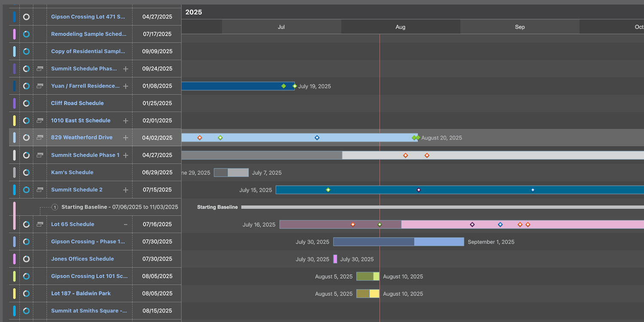Click the baseline icon for Summit Schedule Phase 1
644x322 pixels.
coord(40,155)
